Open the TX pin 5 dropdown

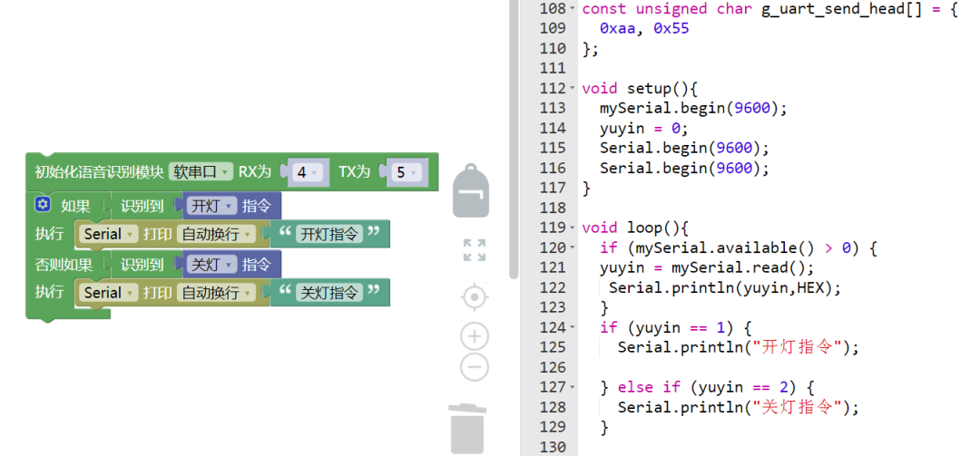click(x=407, y=172)
